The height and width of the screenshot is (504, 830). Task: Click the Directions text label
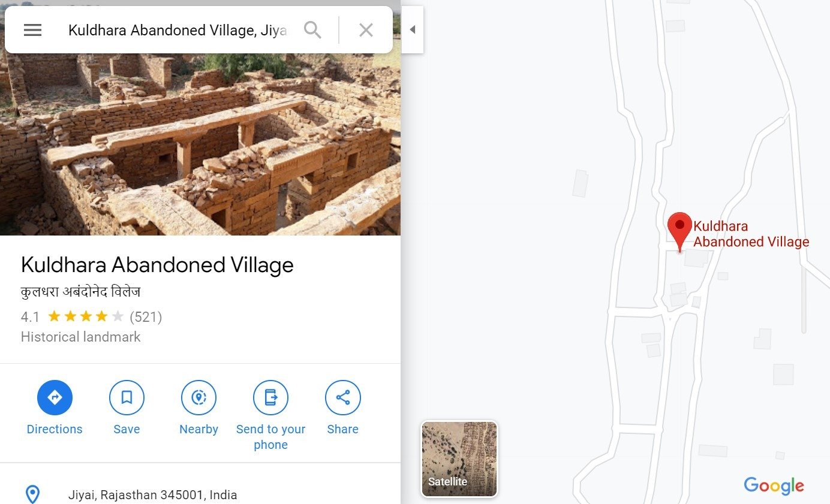[x=55, y=429]
